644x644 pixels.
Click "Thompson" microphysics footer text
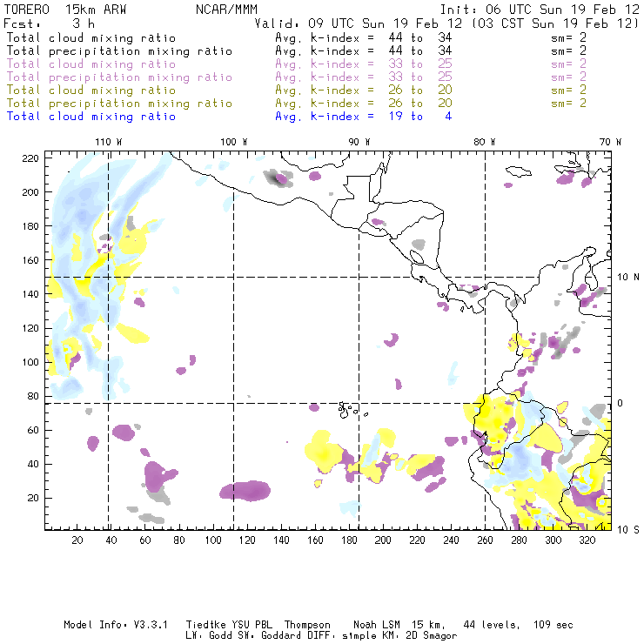(x=307, y=625)
